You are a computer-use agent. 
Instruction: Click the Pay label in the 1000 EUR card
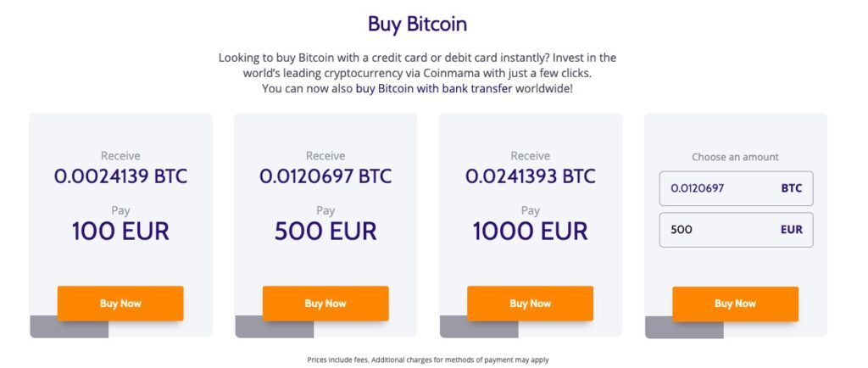[x=531, y=211]
